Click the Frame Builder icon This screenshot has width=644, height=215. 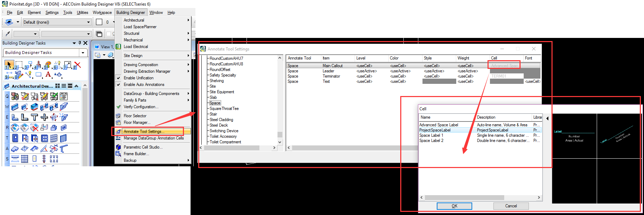coord(118,154)
